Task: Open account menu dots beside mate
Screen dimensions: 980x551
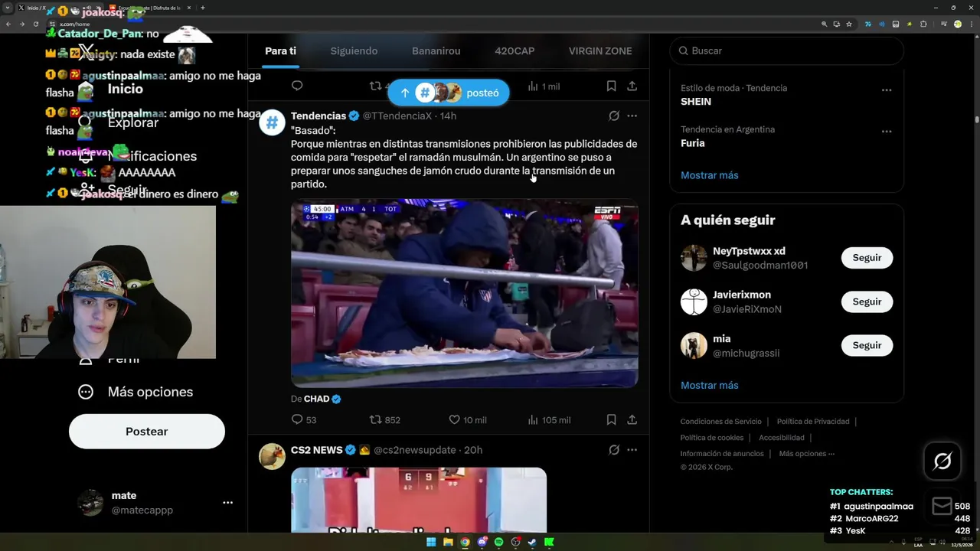Action: (227, 503)
